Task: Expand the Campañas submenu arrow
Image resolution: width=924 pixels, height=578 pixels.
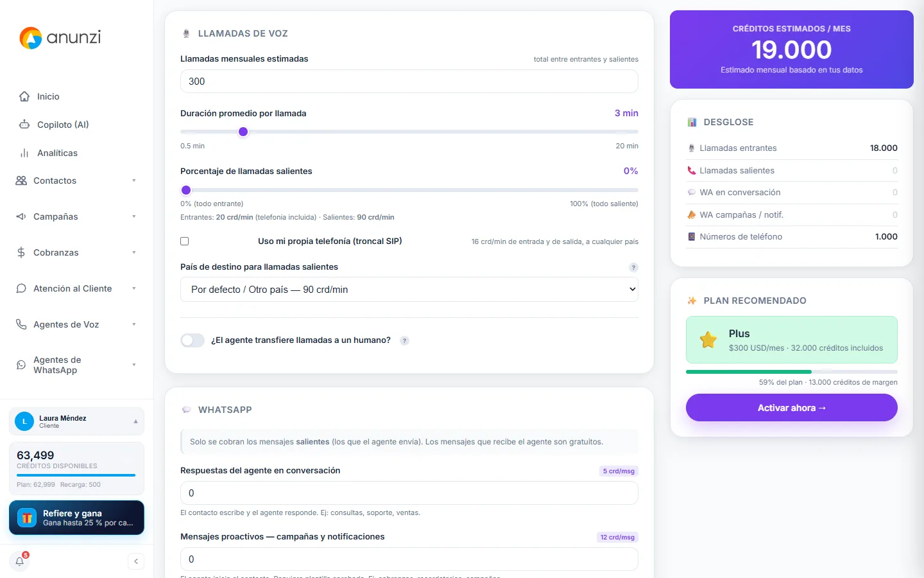Action: [134, 216]
